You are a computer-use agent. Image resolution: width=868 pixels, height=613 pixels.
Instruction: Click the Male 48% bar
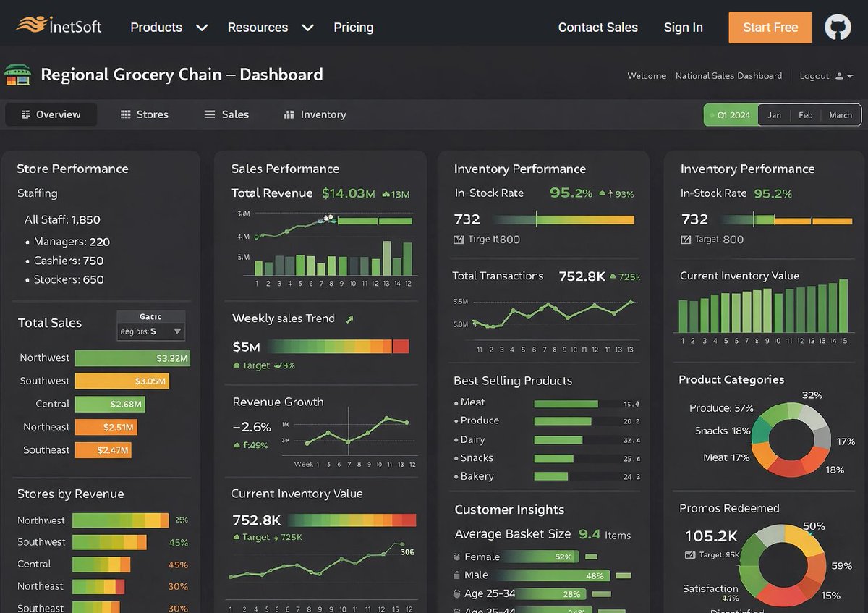click(x=558, y=575)
